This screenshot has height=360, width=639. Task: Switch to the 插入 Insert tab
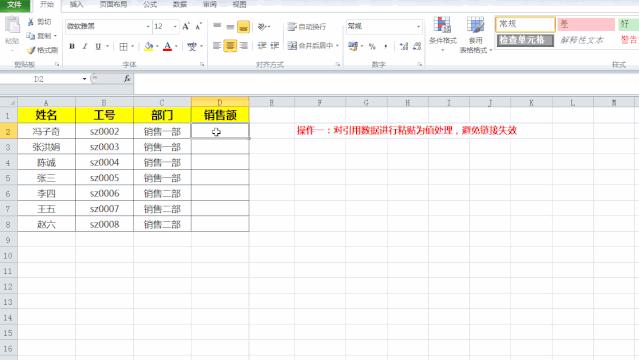click(76, 5)
